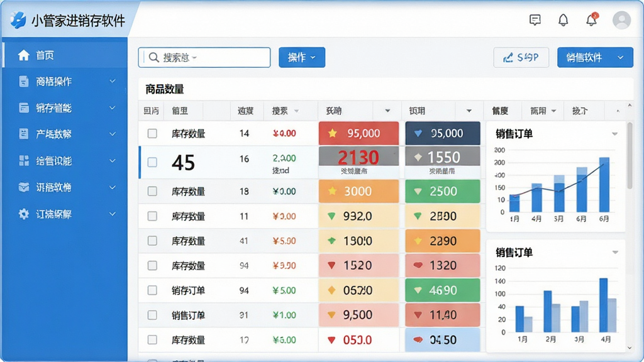Click the 932,0 light yellow cell
This screenshot has height=362, width=644.
pyautogui.click(x=358, y=216)
